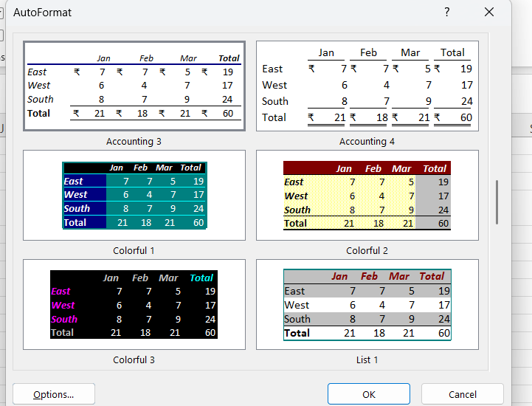This screenshot has width=532, height=406.
Task: Pick the Colorful 1 teal table preview
Action: pos(134,196)
